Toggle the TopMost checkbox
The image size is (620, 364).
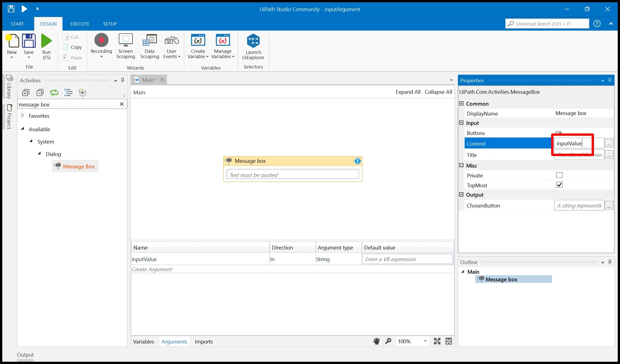pyautogui.click(x=559, y=185)
